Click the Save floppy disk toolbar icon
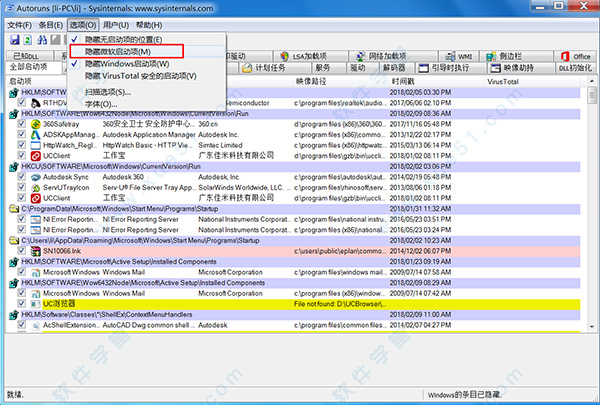600x405 pixels. click(x=15, y=39)
